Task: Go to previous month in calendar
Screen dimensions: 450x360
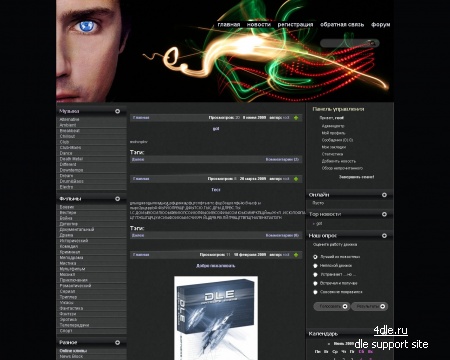Action: coord(329,344)
